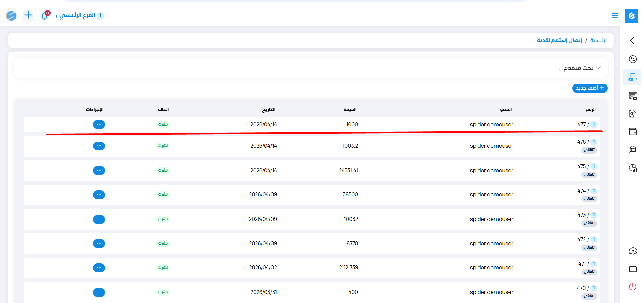Screen dimensions: 644x303
Task: Open the wallet icon in sidebar
Action: (633, 132)
